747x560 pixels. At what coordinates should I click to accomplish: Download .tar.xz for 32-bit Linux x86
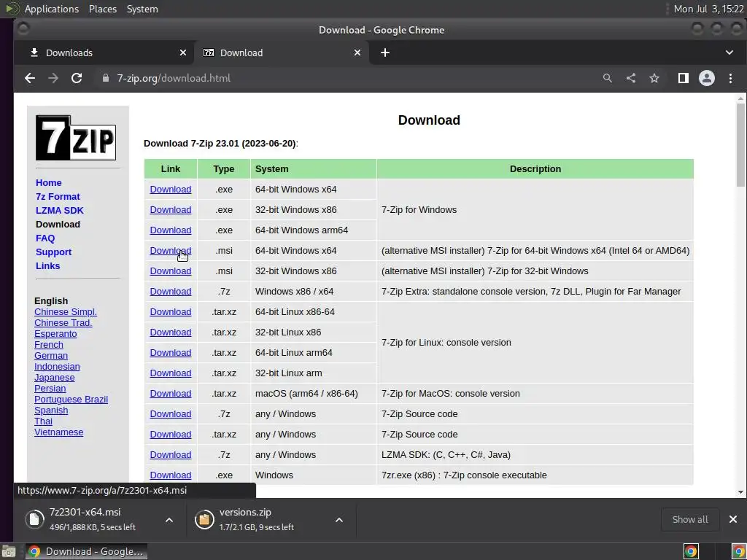[x=171, y=332]
